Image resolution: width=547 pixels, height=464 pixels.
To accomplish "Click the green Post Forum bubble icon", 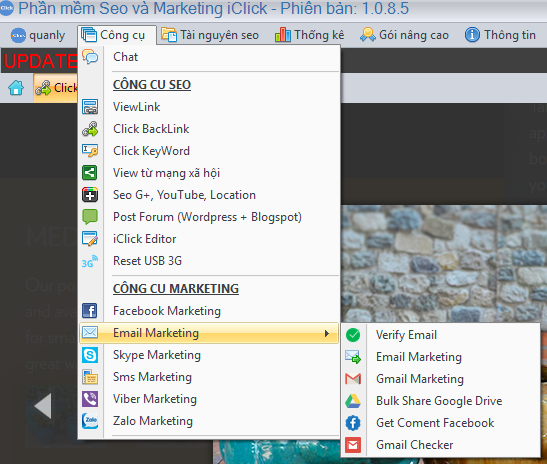I will 90,217.
